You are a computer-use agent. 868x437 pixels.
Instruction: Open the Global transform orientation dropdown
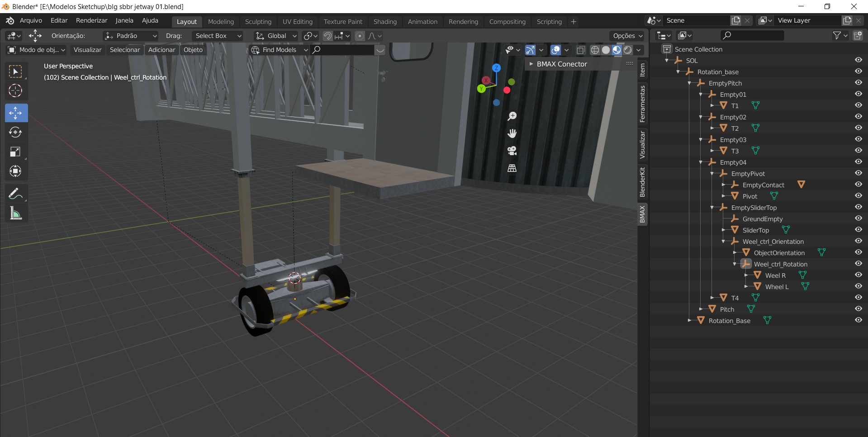point(276,36)
